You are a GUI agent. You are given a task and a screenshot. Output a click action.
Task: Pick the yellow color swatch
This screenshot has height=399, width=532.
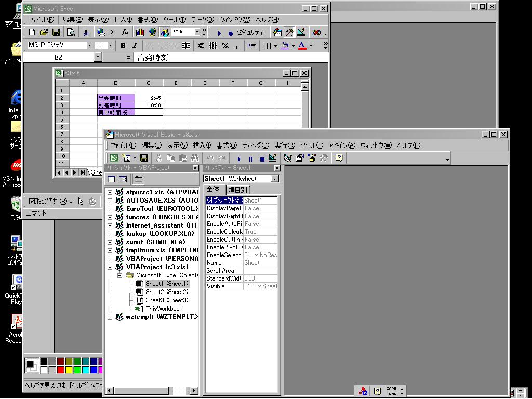pyautogui.click(x=69, y=369)
